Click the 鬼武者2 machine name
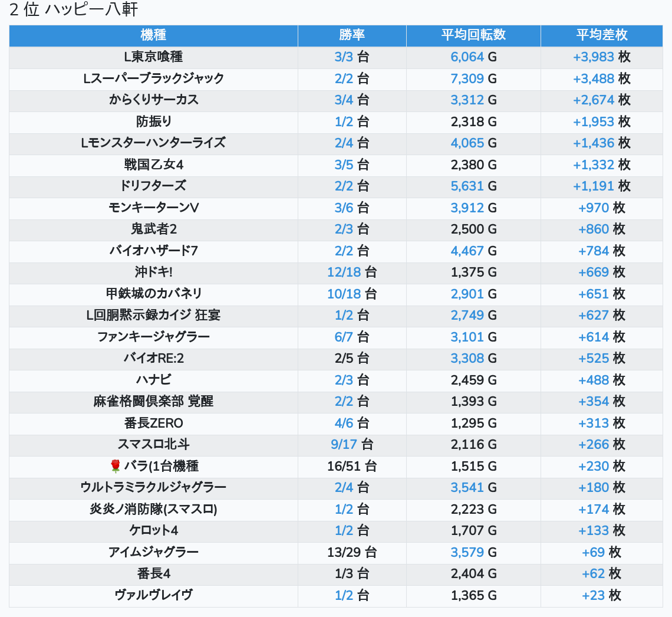The height and width of the screenshot is (617, 672). pyautogui.click(x=153, y=229)
